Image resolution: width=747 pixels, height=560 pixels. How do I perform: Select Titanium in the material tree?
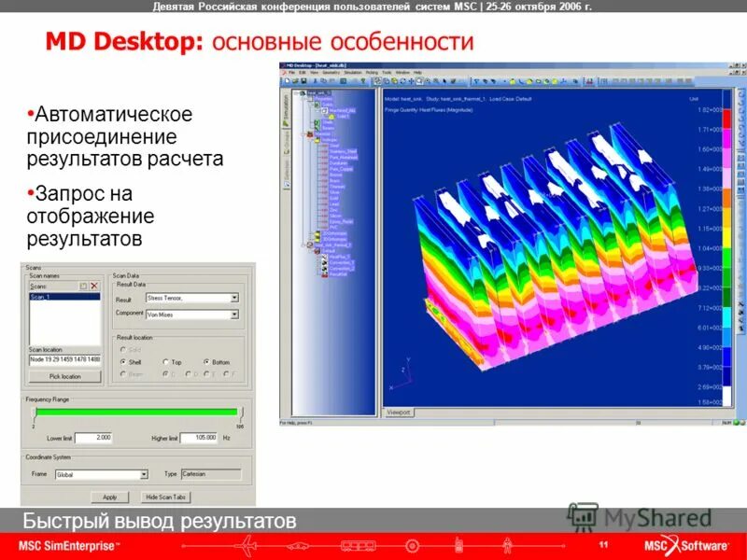337,187
